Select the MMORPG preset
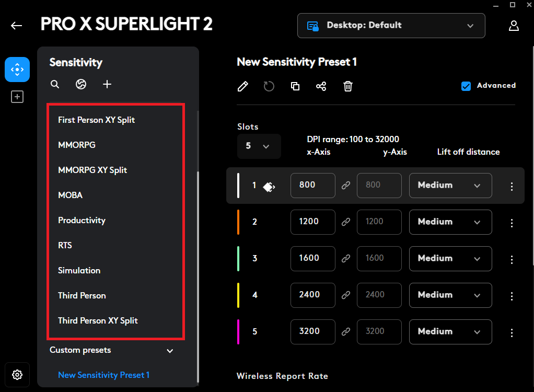The image size is (534, 392). pyautogui.click(x=77, y=145)
